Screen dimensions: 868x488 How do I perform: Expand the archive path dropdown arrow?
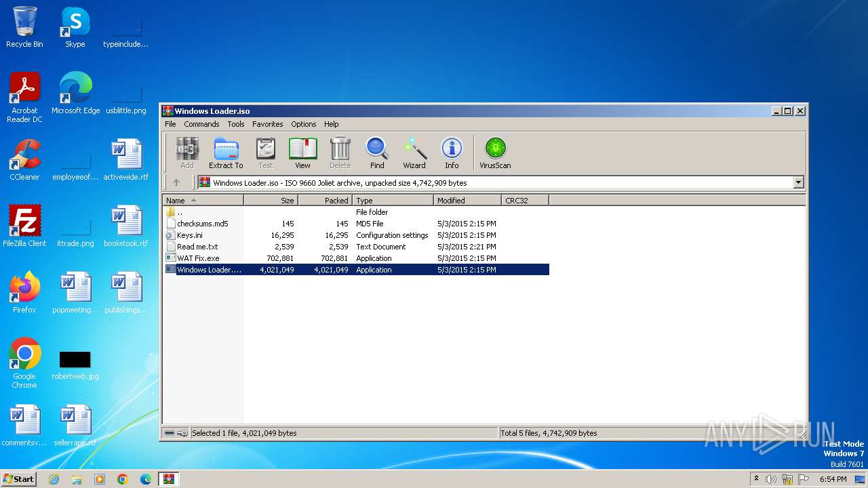pyautogui.click(x=798, y=182)
